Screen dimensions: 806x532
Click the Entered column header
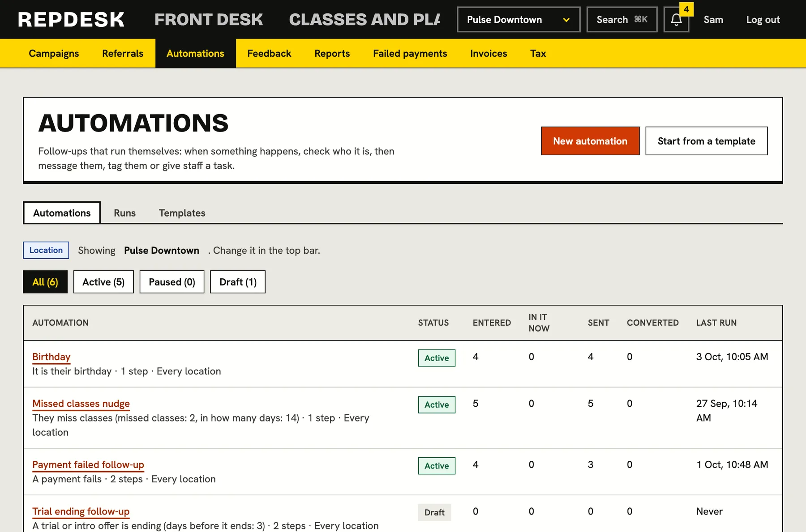coord(492,323)
